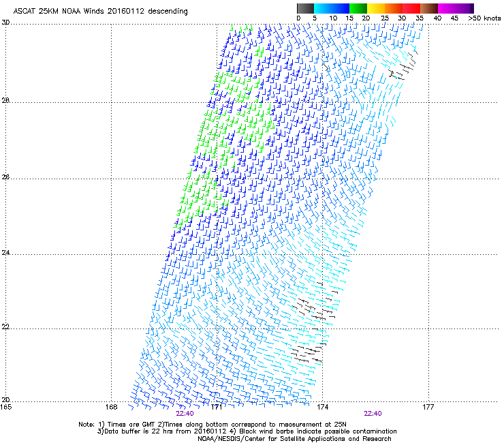Click the brown 35–40 knots color segment
The width and height of the screenshot is (504, 443).
[x=429, y=8]
